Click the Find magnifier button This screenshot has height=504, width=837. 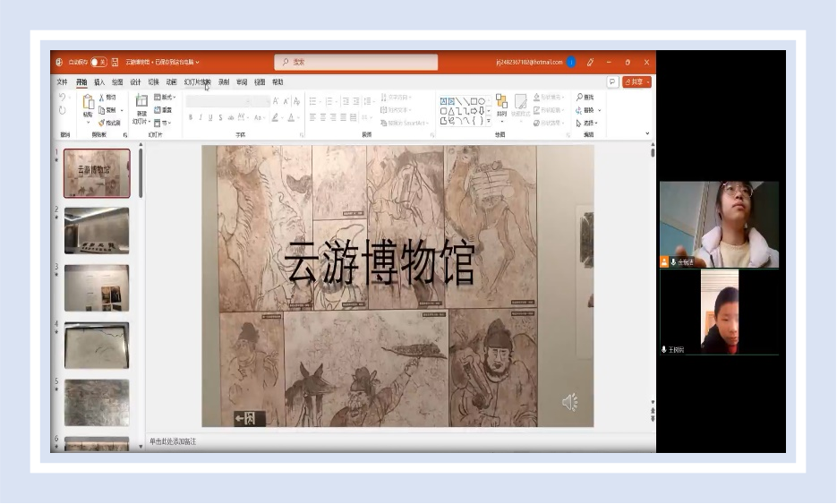tap(585, 98)
